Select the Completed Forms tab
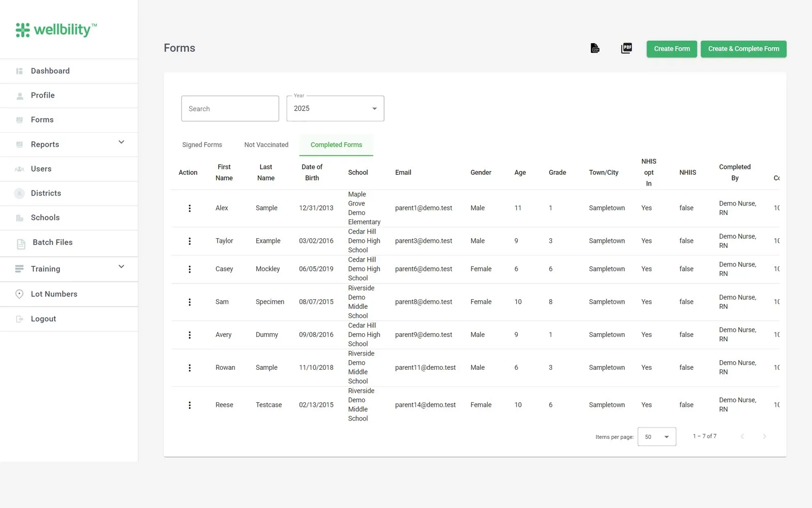 pyautogui.click(x=336, y=145)
